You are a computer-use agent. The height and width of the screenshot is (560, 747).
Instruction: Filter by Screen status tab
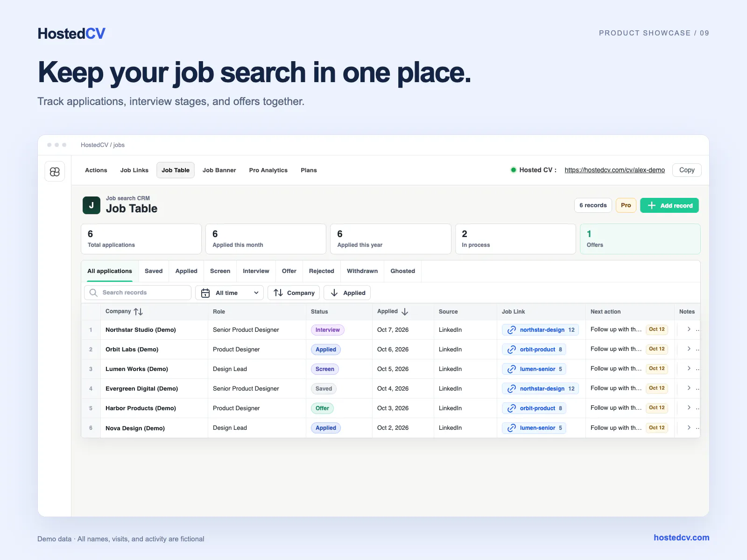220,271
